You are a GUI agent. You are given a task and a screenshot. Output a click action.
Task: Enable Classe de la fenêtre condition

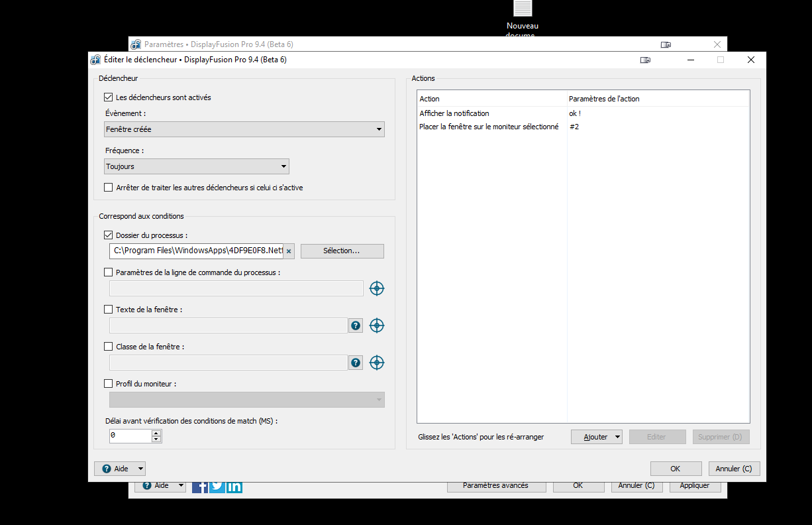[x=109, y=347]
